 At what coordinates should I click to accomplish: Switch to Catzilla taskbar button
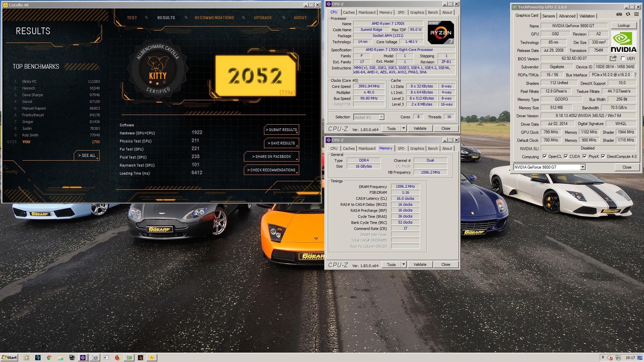152,358
